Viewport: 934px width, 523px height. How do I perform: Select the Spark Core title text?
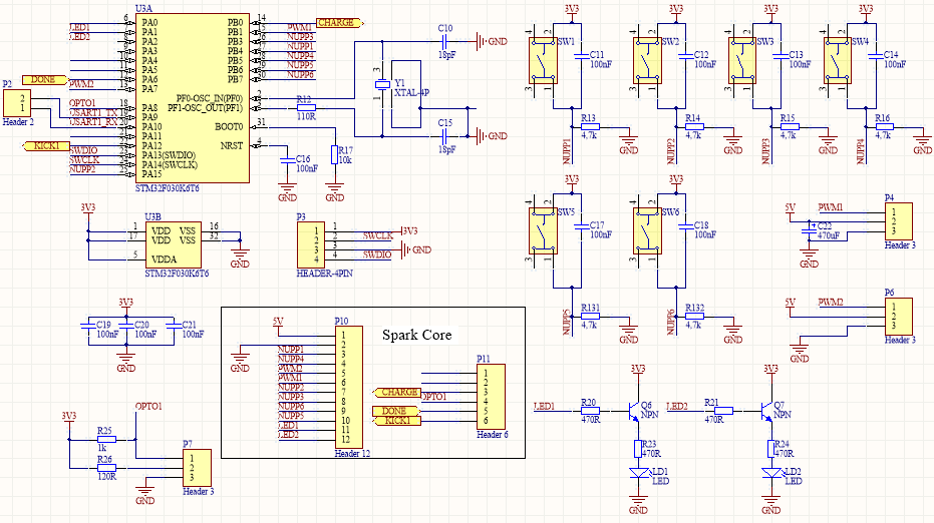(x=416, y=334)
